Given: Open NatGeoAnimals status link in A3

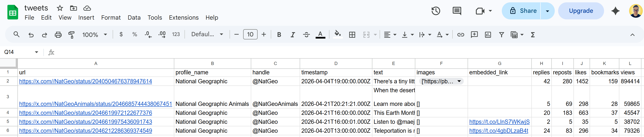Looking at the screenshot, I should [95, 104].
